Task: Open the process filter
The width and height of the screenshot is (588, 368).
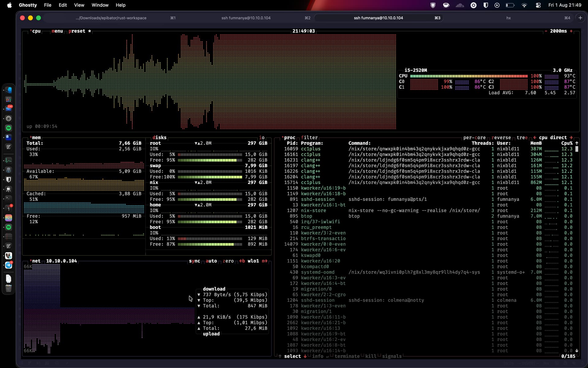Action: click(309, 137)
